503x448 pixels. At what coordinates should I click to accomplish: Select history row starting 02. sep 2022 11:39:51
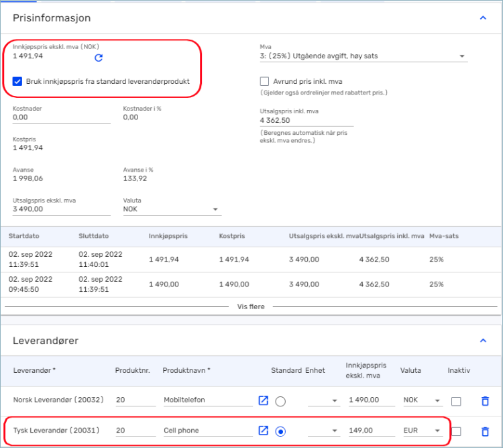pyautogui.click(x=251, y=260)
